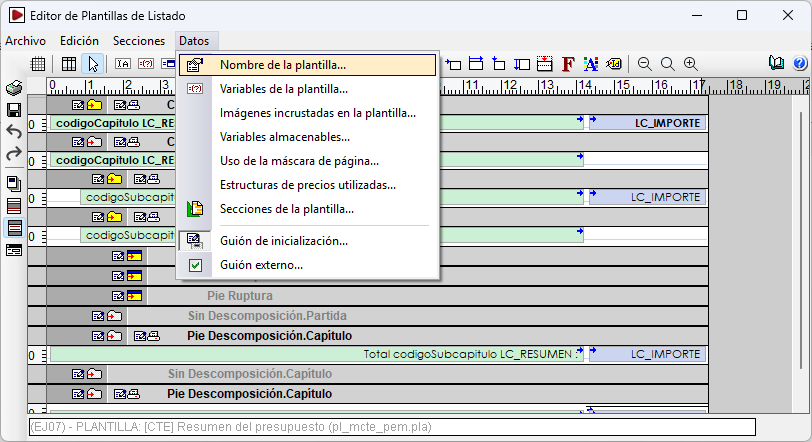Close the open Datos menu
This screenshot has width=812, height=442.
194,41
